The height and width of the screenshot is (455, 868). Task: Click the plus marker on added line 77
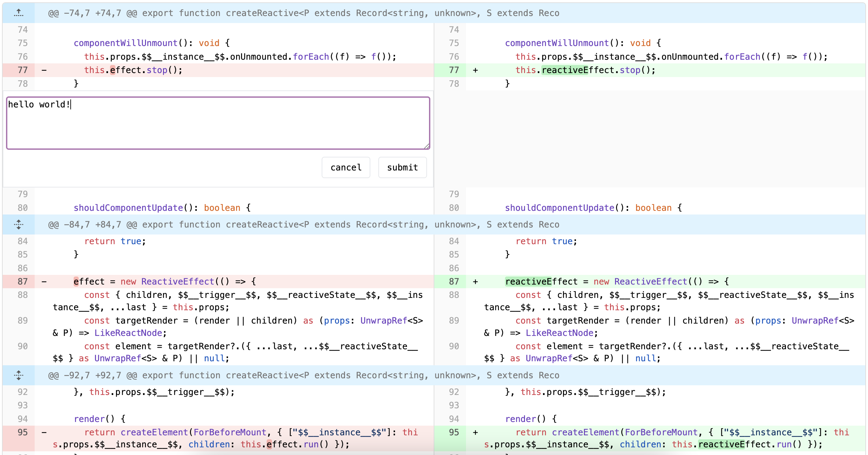(475, 70)
